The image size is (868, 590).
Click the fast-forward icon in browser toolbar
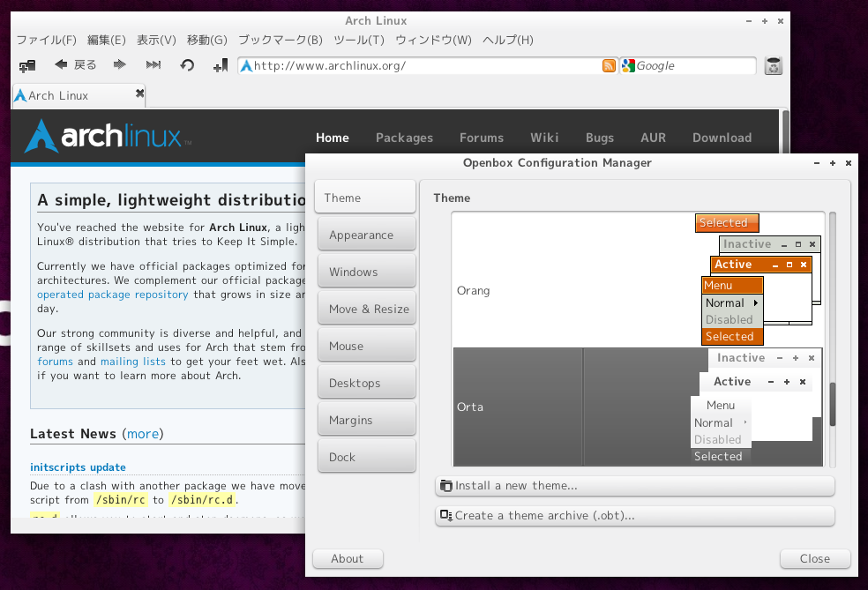[153, 64]
